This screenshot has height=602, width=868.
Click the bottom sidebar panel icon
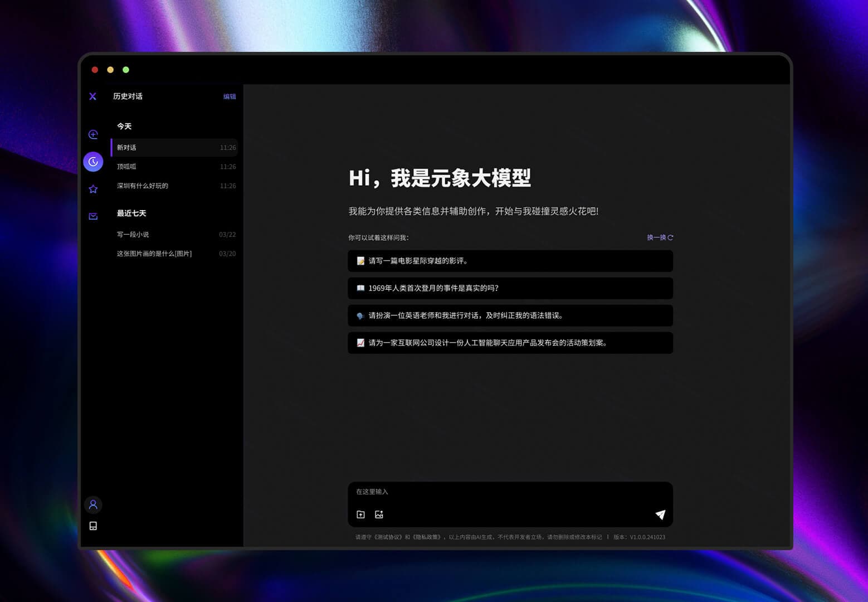(x=93, y=526)
